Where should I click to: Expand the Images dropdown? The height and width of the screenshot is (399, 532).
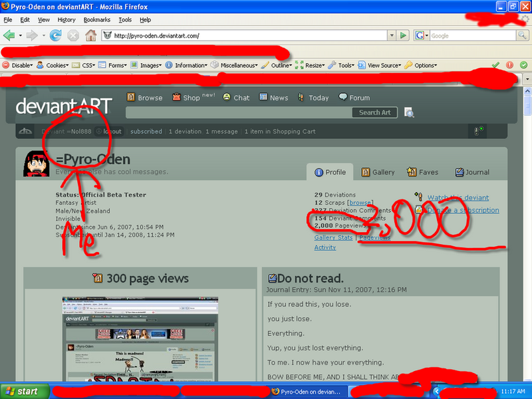tap(146, 65)
